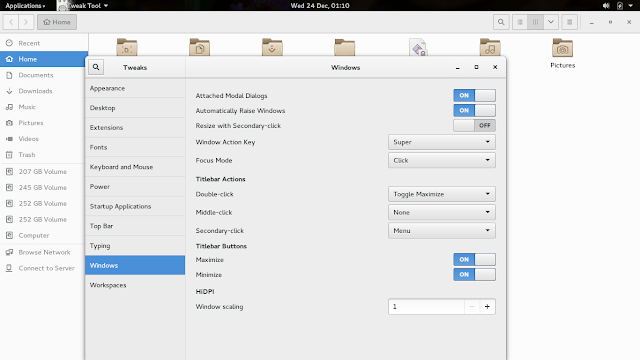Toggle Attached Modal Dialogs switch
Viewport: 640px width, 360px height.
[474, 95]
